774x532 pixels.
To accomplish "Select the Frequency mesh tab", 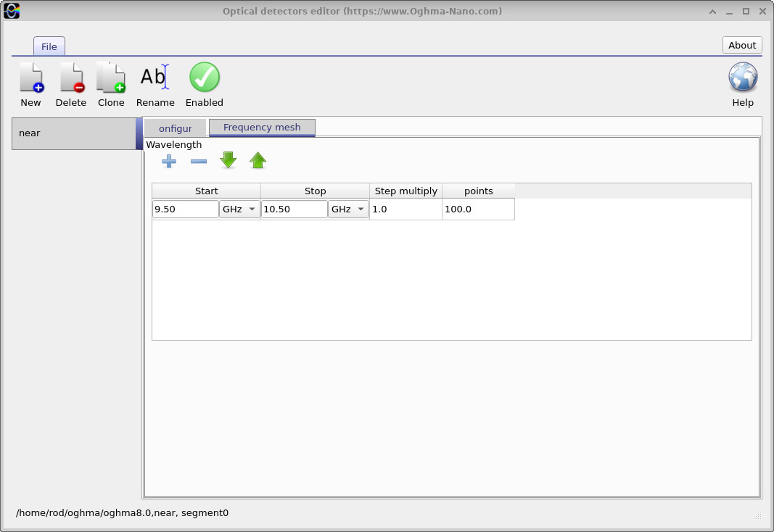I will point(262,128).
